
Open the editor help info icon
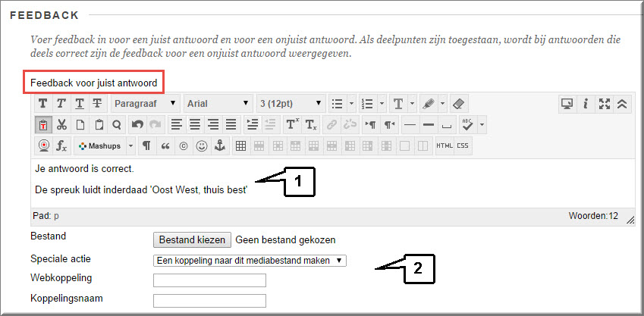[586, 104]
